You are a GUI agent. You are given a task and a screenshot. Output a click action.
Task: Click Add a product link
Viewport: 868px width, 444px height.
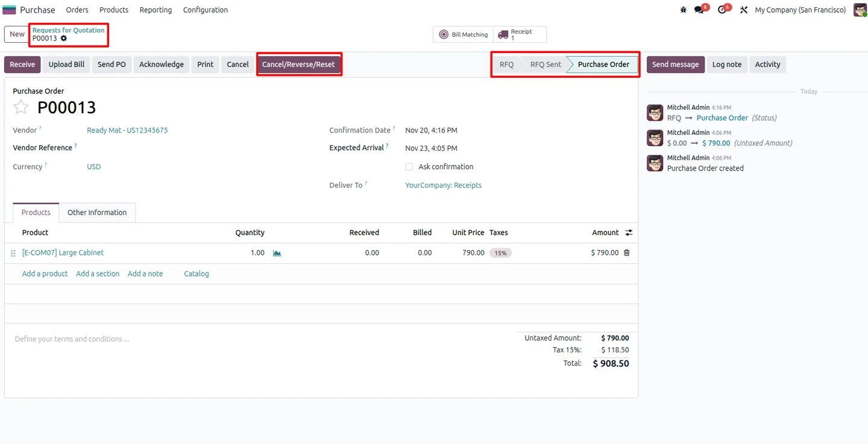(x=45, y=274)
